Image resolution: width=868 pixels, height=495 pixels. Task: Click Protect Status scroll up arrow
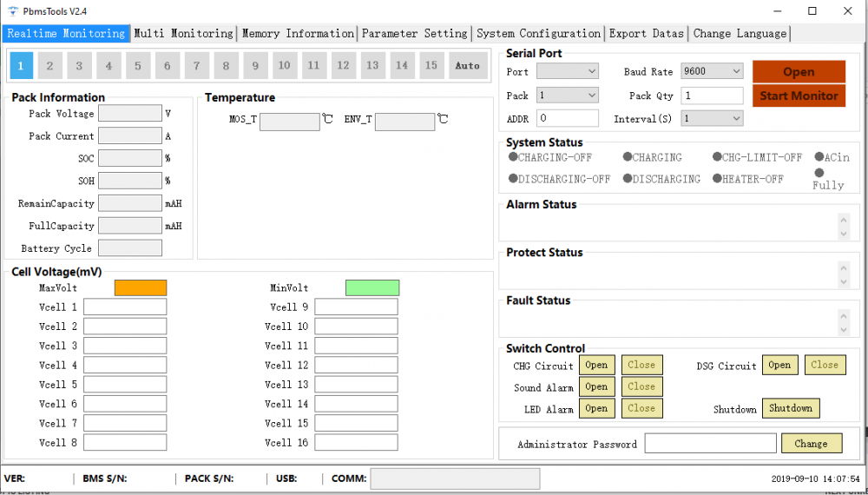(843, 268)
